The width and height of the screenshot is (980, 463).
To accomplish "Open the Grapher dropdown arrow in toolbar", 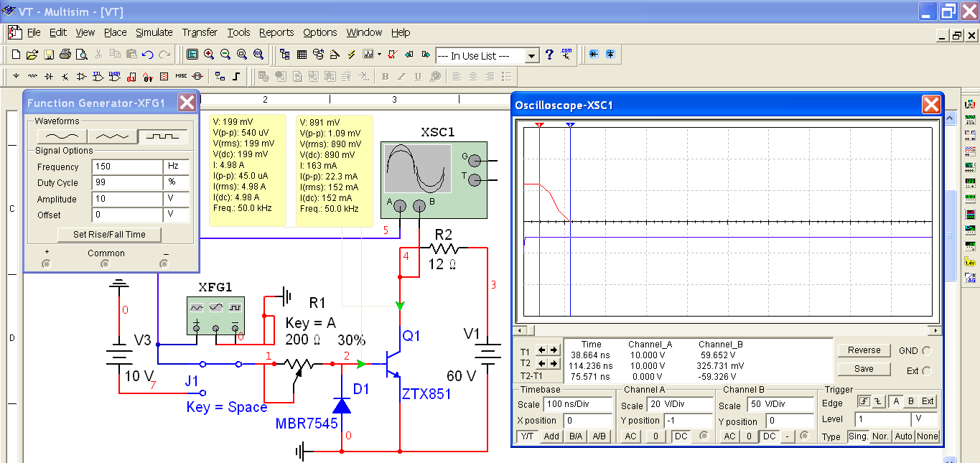I will pyautogui.click(x=378, y=55).
